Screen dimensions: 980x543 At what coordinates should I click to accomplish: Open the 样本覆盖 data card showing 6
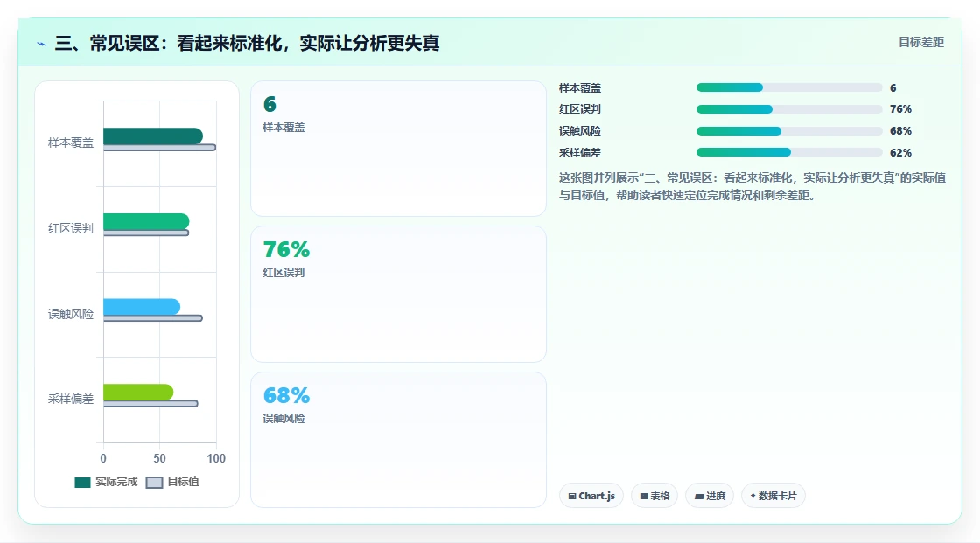pos(398,149)
